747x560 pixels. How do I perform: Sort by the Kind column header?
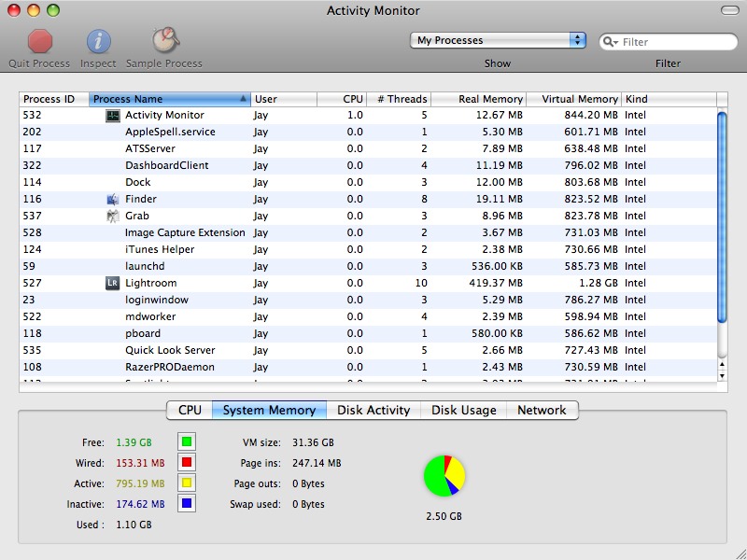[x=669, y=99]
